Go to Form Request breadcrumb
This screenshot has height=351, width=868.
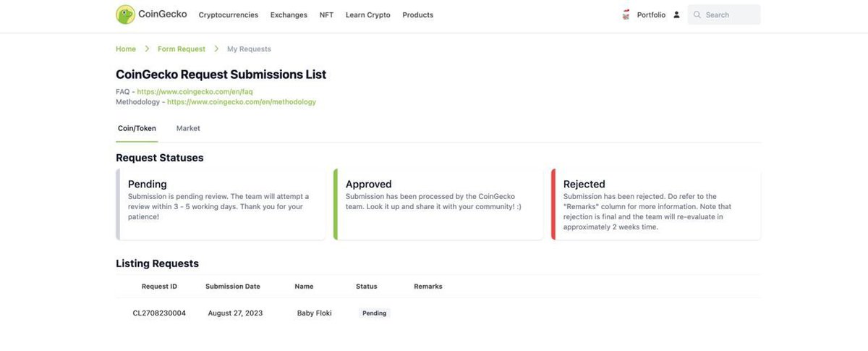coord(182,48)
